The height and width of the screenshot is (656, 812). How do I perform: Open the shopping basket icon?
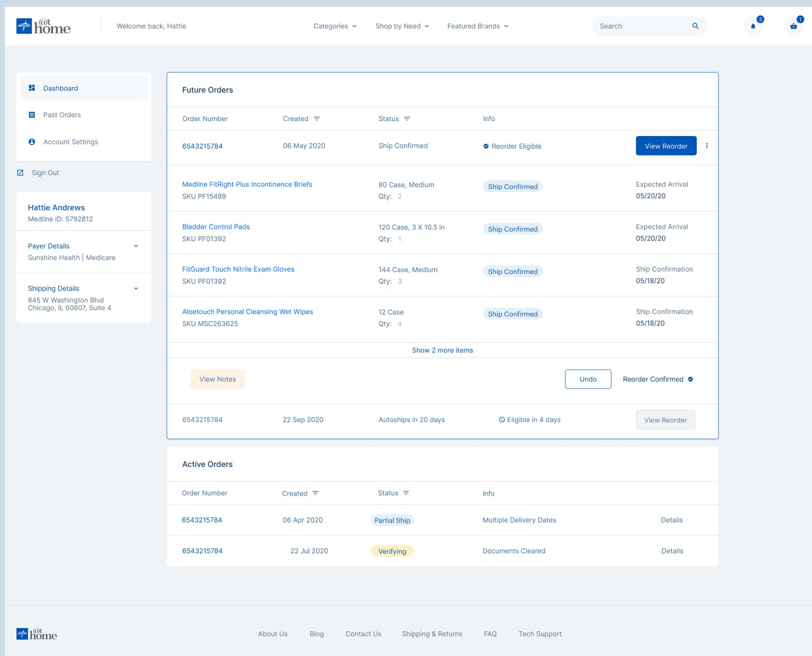pos(794,26)
